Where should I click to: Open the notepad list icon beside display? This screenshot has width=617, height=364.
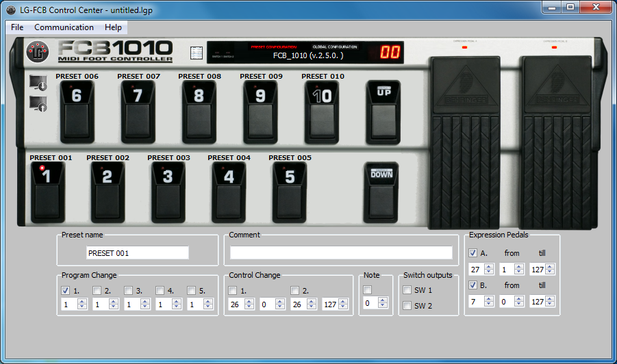coord(197,53)
